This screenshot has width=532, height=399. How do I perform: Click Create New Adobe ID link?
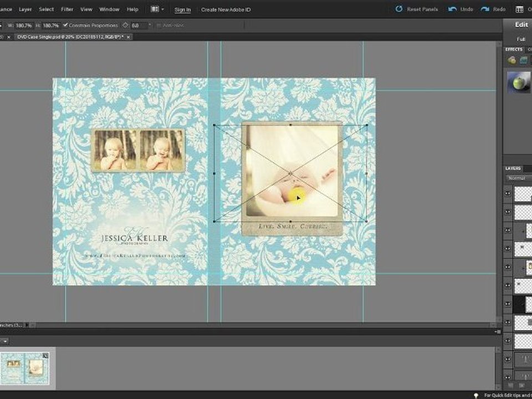(x=226, y=9)
